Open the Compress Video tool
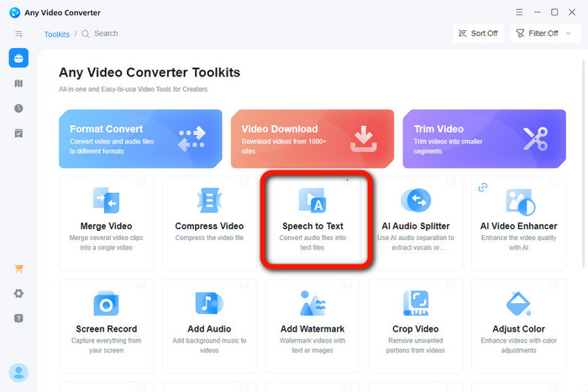Image resolution: width=588 pixels, height=392 pixels. tap(209, 218)
